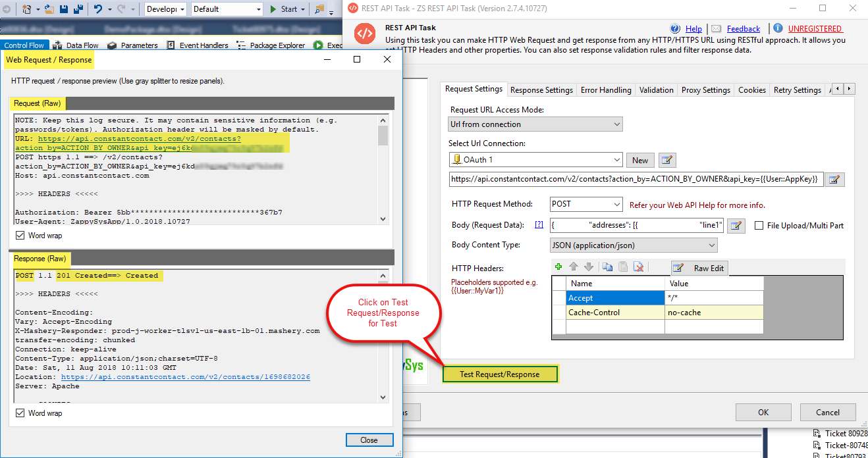This screenshot has height=458, width=868.
Task: Close the Web Request / Response dialog
Action: click(369, 440)
